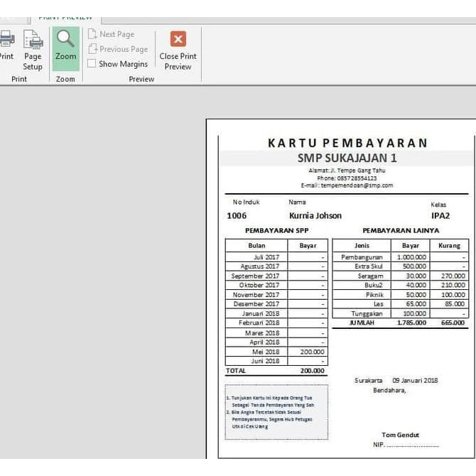
Task: Click the Tom Gendut signature name
Action: click(x=400, y=435)
